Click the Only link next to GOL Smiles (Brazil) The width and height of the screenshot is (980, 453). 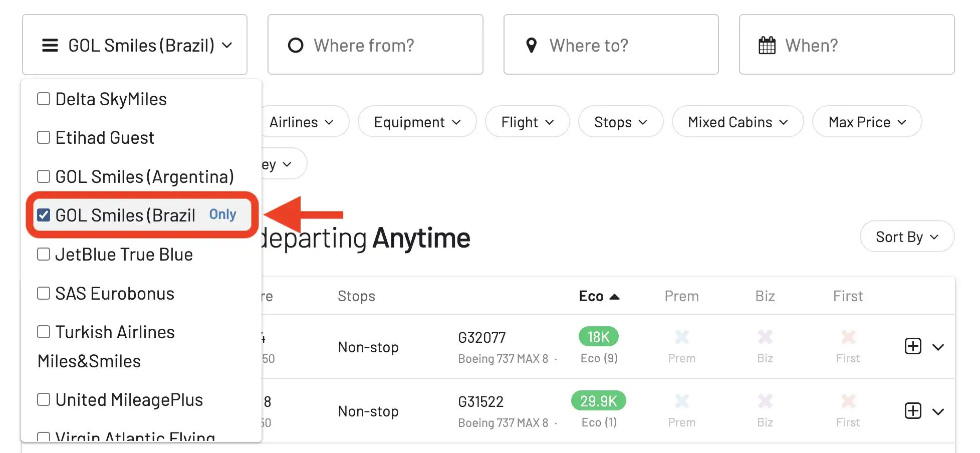(222, 214)
